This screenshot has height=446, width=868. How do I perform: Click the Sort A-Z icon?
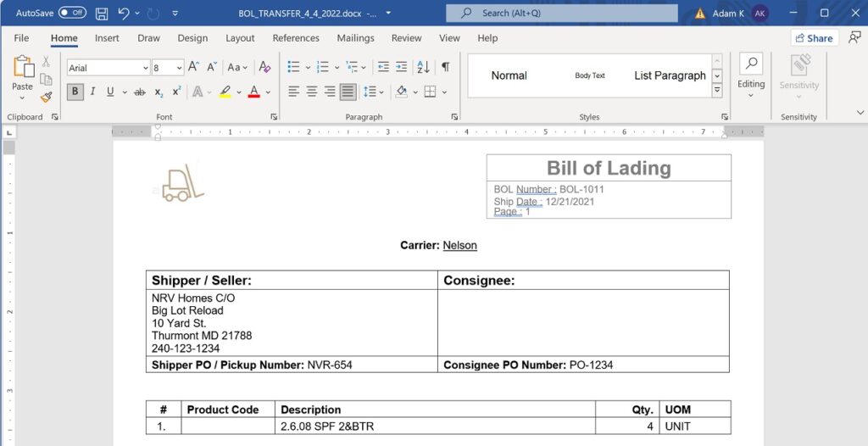coord(423,67)
